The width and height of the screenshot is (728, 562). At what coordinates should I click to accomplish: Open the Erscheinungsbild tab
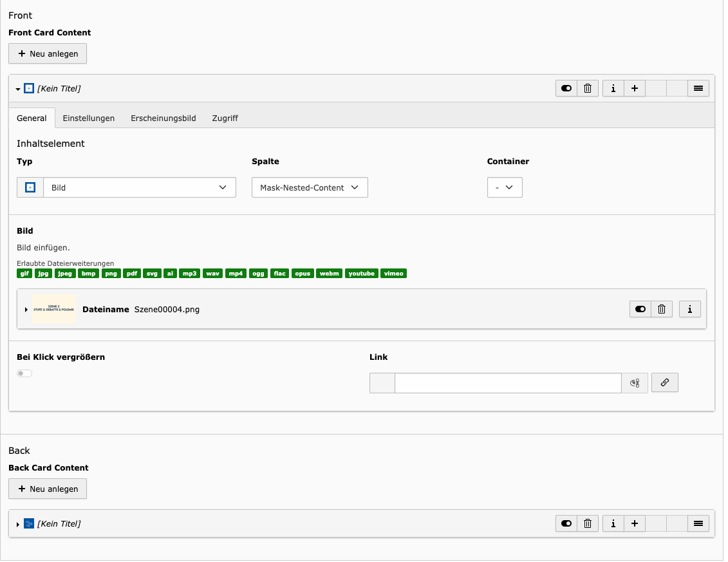point(163,118)
